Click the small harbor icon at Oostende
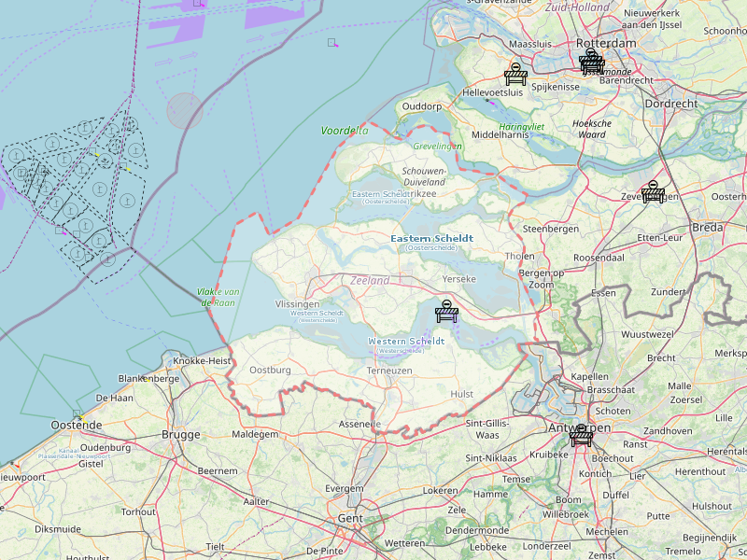 [x=78, y=414]
